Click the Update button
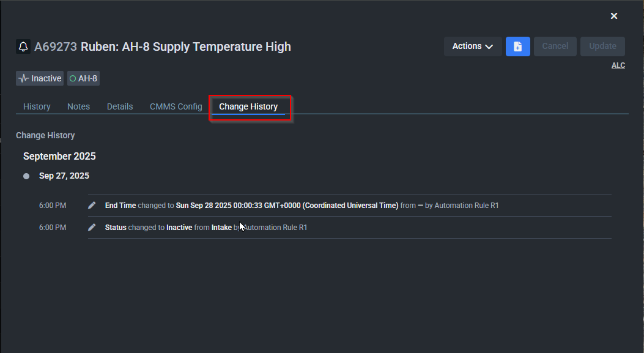 602,46
